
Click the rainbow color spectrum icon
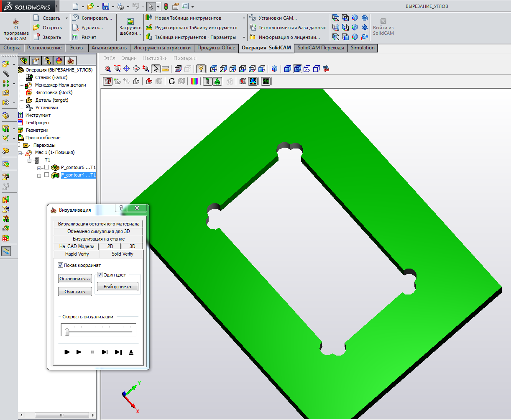[194, 81]
